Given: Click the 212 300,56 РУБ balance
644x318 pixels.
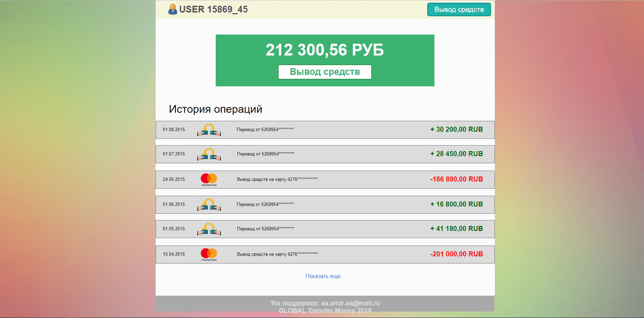Looking at the screenshot, I should [x=325, y=50].
